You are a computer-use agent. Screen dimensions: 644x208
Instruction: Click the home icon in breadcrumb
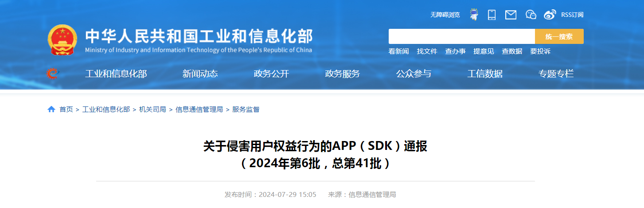point(51,109)
